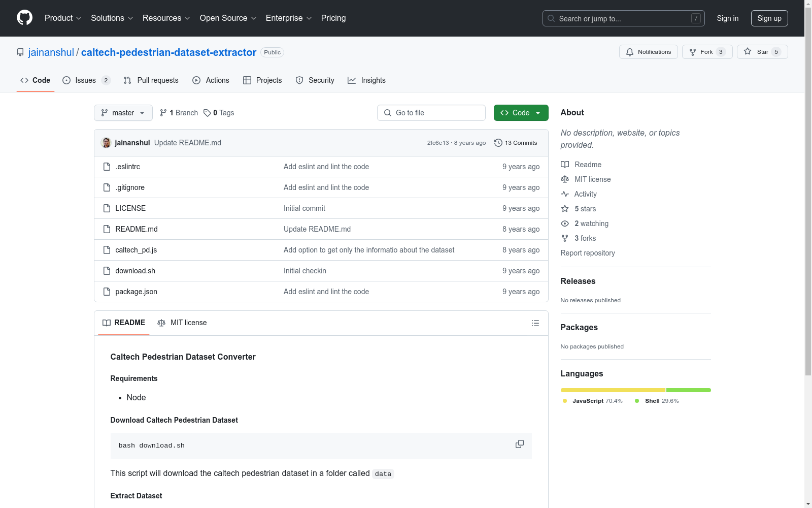Open the 13 Commits link
The height and width of the screenshot is (508, 812).
point(516,143)
